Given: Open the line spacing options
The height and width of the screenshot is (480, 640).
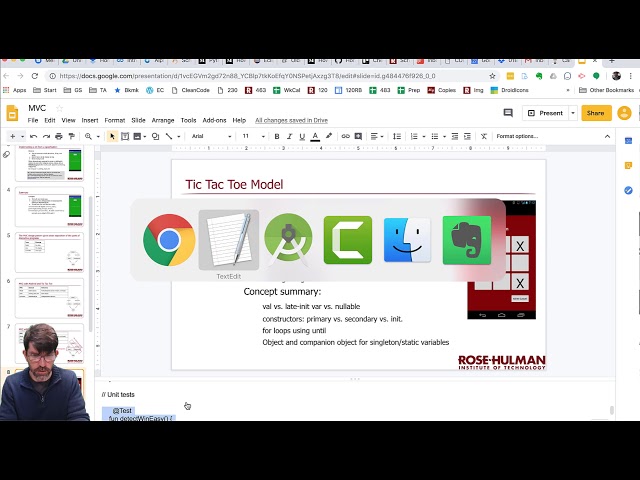Looking at the screenshot, I should [x=397, y=136].
